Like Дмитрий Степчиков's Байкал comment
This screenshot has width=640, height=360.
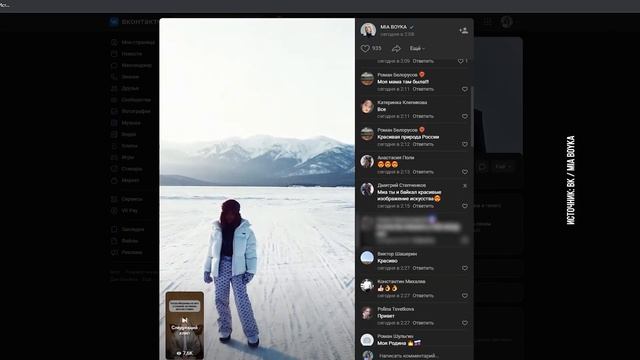pos(464,206)
